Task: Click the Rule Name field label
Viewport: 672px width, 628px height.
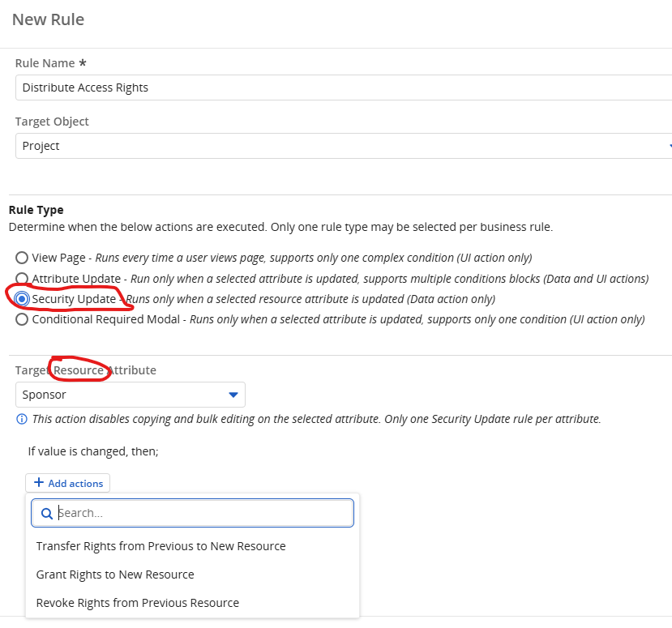Action: [x=50, y=63]
